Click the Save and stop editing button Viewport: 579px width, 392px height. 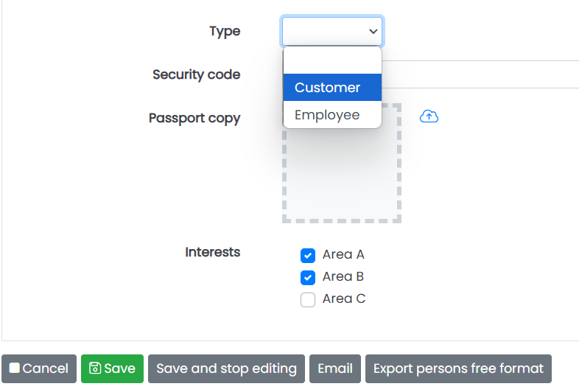pos(226,368)
